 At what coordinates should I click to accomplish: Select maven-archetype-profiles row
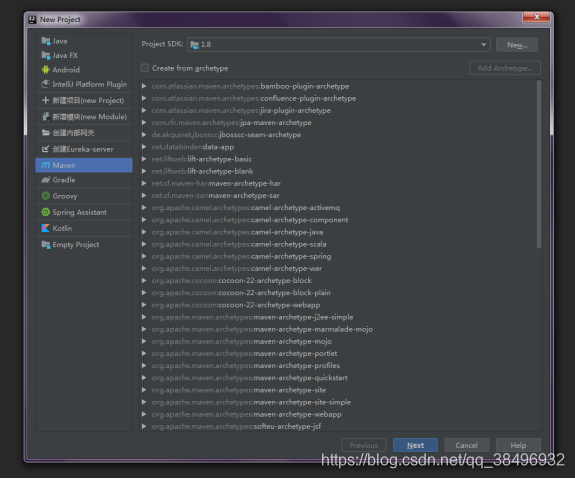coord(337,365)
